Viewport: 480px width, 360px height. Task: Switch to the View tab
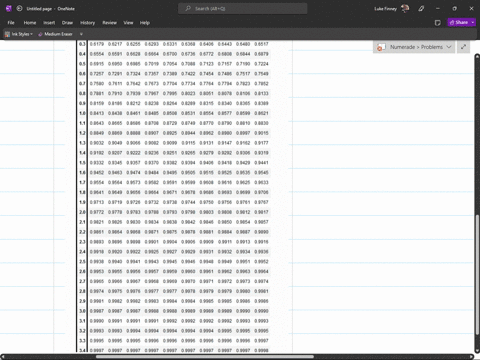tap(128, 23)
